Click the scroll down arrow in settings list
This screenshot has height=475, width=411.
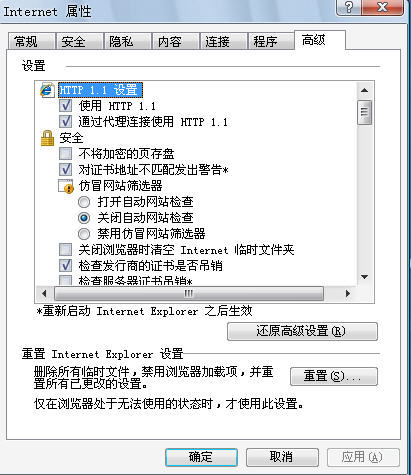click(x=364, y=277)
